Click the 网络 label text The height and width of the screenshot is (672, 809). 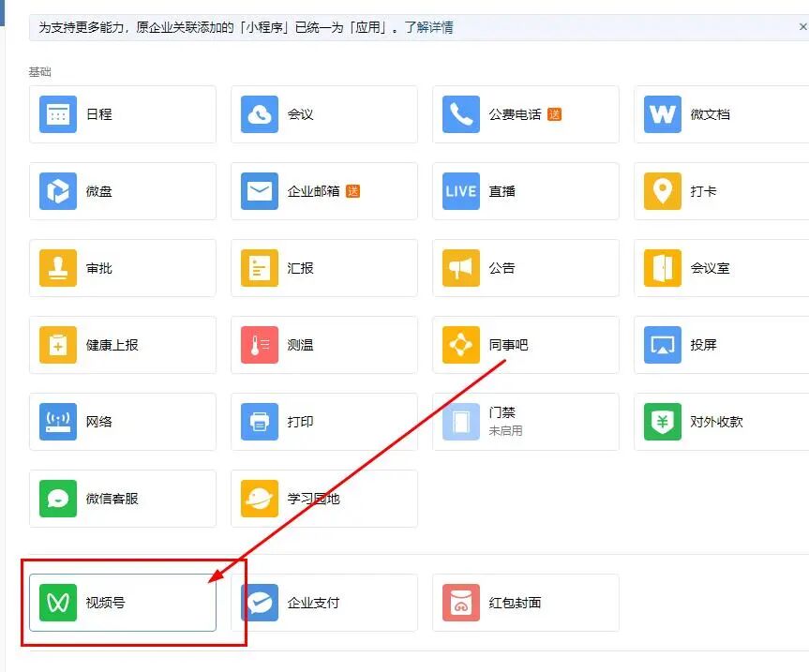click(99, 422)
